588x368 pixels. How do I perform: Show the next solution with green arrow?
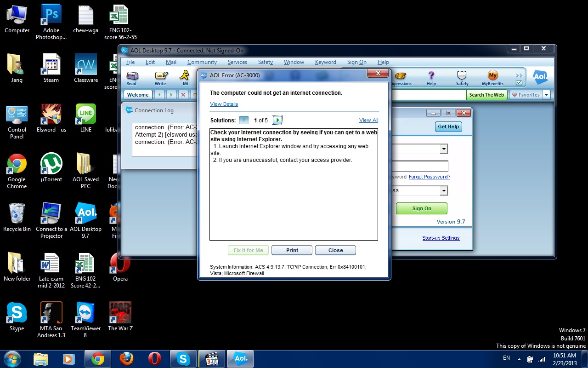pos(277,120)
